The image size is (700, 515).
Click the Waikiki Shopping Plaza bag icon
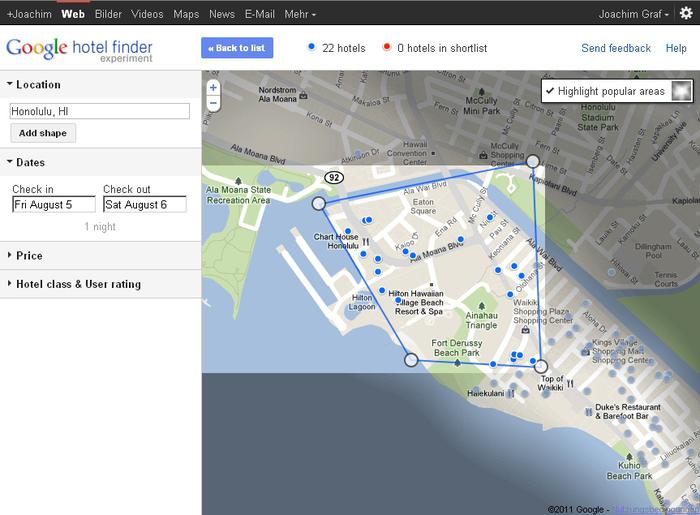pyautogui.click(x=526, y=330)
